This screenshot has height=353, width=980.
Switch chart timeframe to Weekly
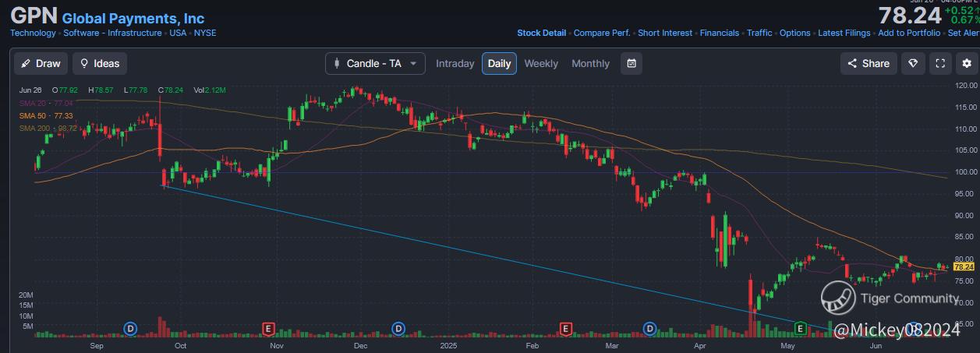(541, 64)
